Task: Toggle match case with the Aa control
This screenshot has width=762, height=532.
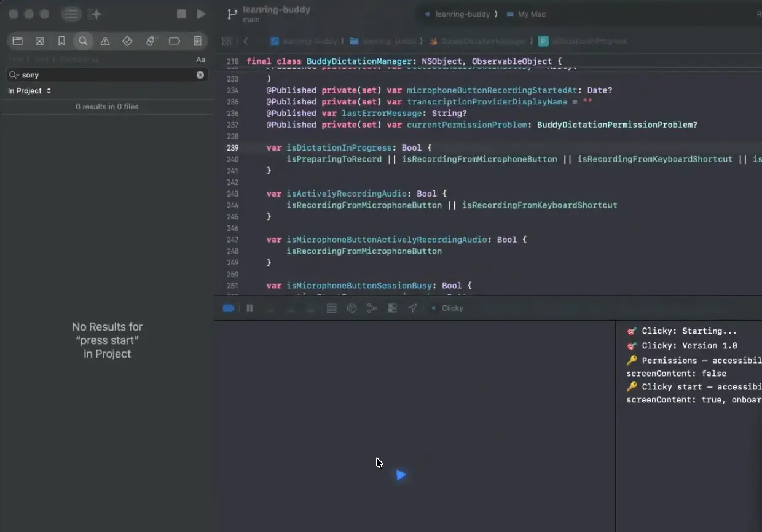Action: click(200, 59)
